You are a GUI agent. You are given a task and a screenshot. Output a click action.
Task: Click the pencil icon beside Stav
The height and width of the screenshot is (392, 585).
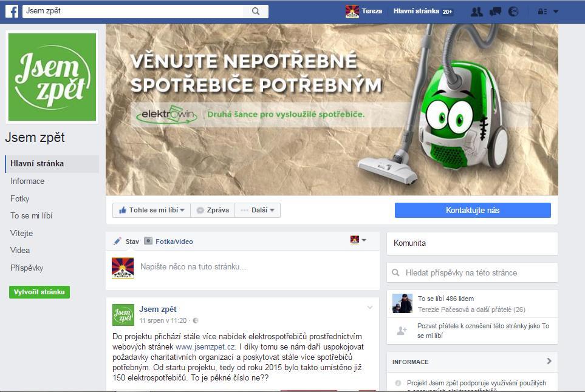tap(117, 241)
